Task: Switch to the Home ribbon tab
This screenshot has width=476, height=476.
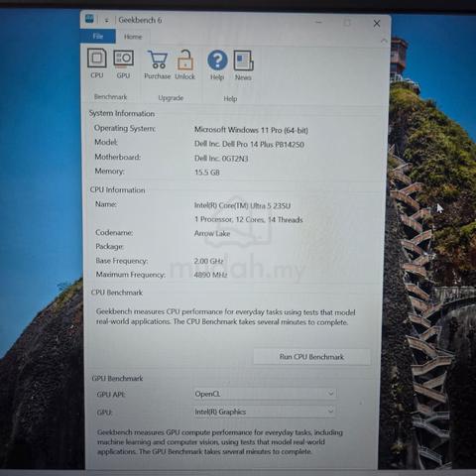Action: [133, 37]
